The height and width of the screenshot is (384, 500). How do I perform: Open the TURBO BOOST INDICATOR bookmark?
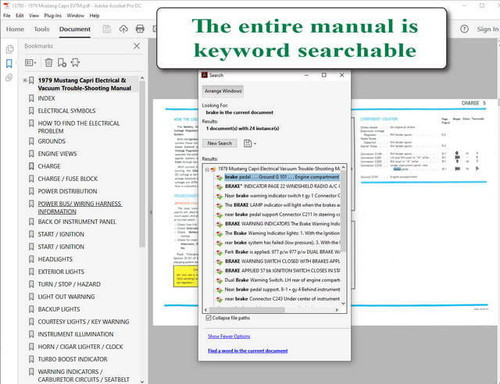point(73,359)
